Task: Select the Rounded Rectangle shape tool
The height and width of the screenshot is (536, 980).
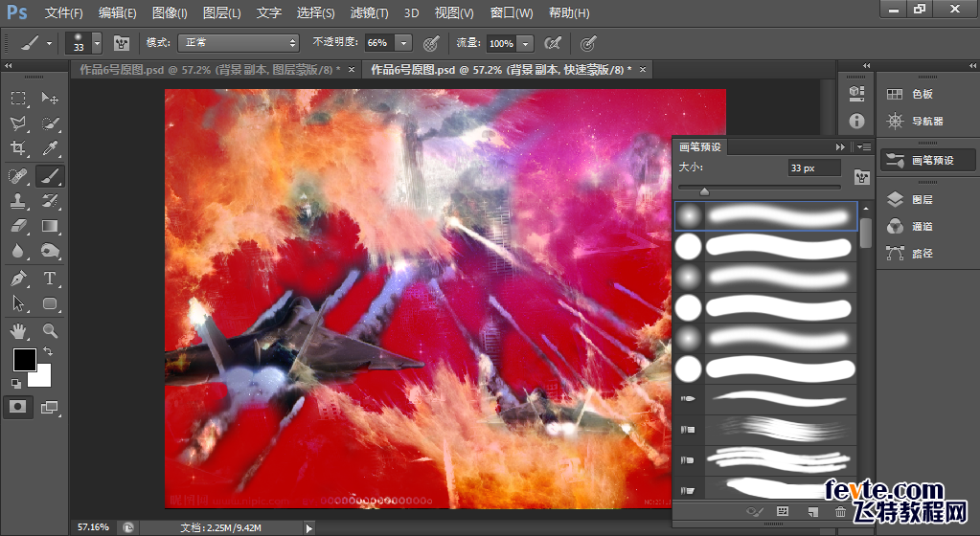Action: [50, 303]
